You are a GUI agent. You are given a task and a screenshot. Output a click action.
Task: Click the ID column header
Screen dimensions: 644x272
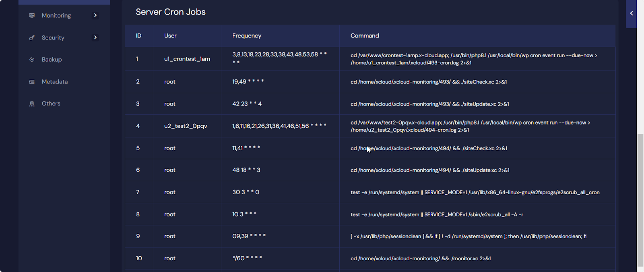pyautogui.click(x=138, y=36)
